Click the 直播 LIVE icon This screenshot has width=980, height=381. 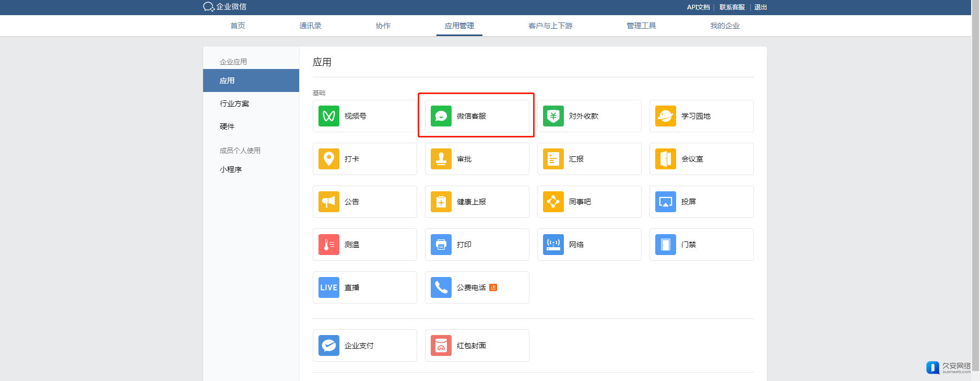pyautogui.click(x=329, y=287)
